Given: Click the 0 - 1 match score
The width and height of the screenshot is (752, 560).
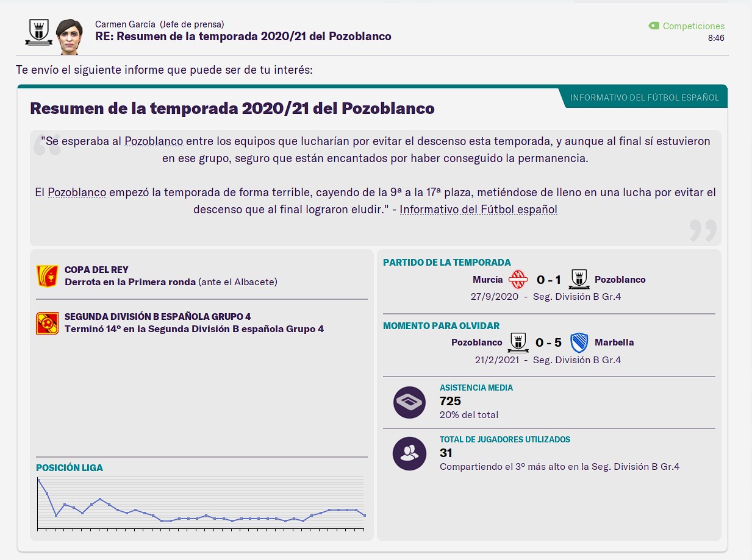Looking at the screenshot, I should click(x=548, y=280).
